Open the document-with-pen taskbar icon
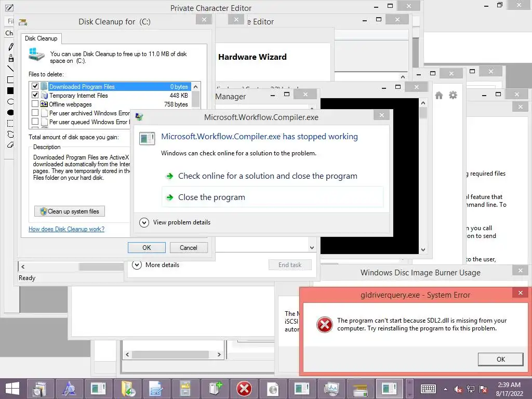Screen dimensions: 532x399 (156, 389)
